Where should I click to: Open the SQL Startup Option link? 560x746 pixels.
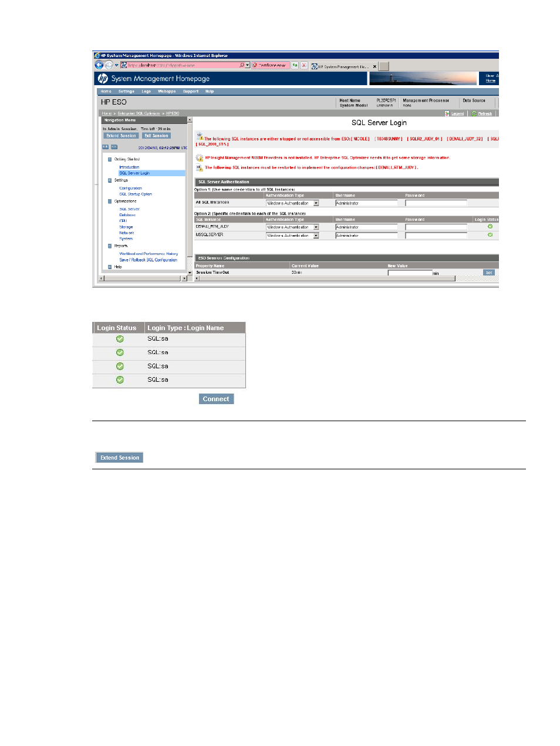(136, 194)
